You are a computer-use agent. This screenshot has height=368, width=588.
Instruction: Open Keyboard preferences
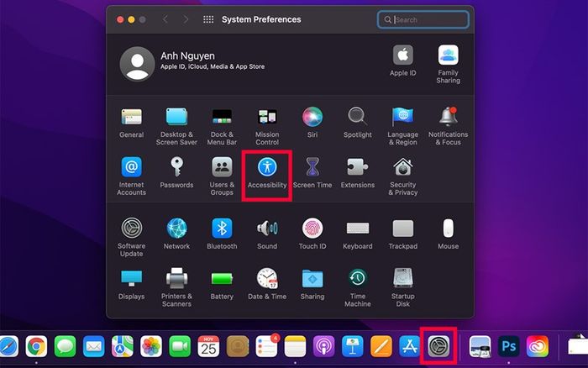pyautogui.click(x=357, y=234)
